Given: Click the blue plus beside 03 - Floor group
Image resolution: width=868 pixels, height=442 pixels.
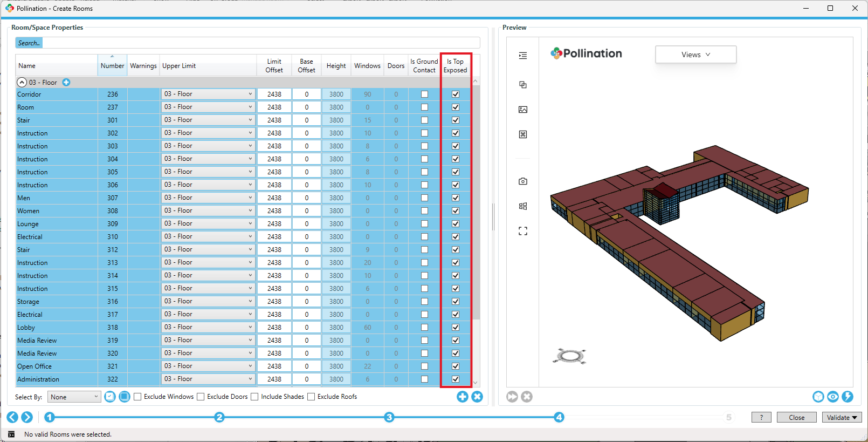Looking at the screenshot, I should 66,83.
